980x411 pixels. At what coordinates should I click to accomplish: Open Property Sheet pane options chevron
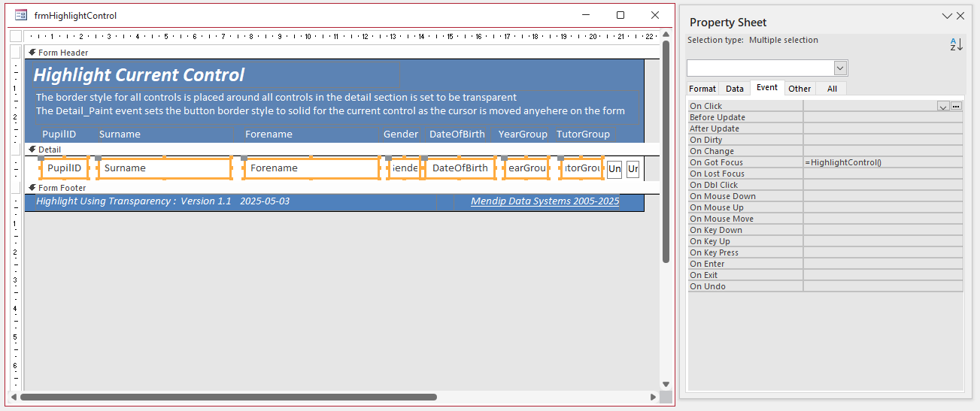947,16
